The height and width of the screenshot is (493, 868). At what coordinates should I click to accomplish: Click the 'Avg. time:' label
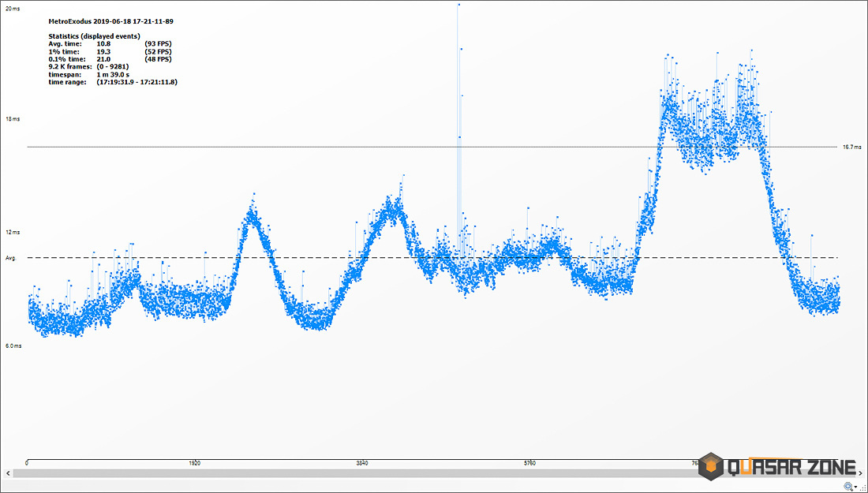click(65, 43)
